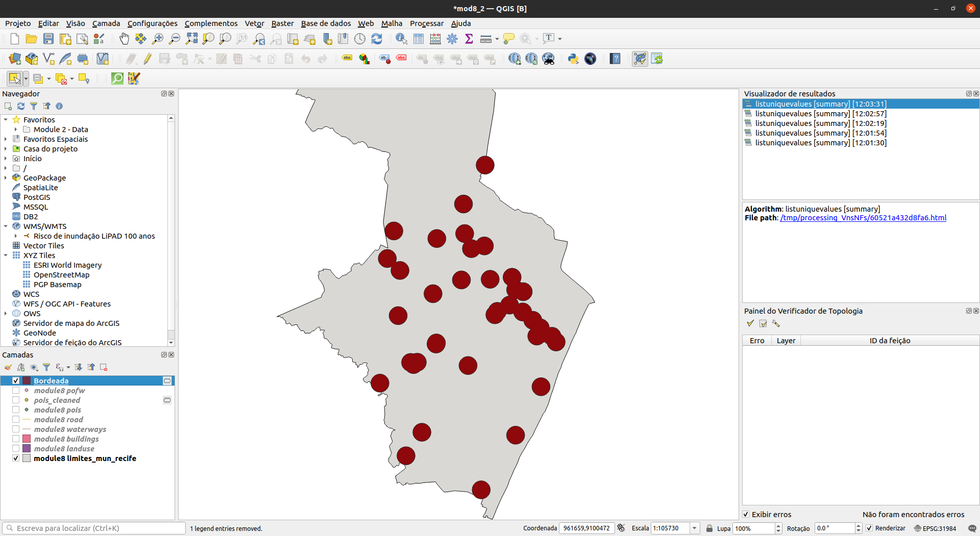This screenshot has height=536, width=980.
Task: Toggle the Renderizar checkbox
Action: click(869, 528)
